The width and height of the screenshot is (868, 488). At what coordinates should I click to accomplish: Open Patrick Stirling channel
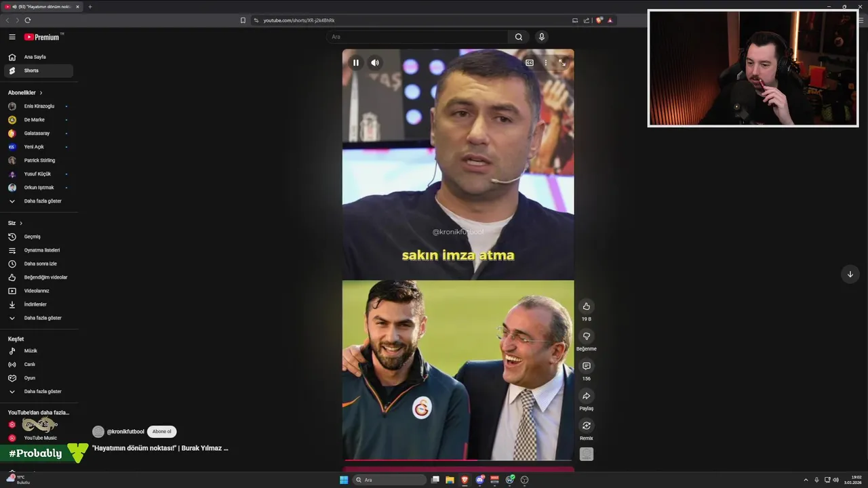(x=39, y=161)
